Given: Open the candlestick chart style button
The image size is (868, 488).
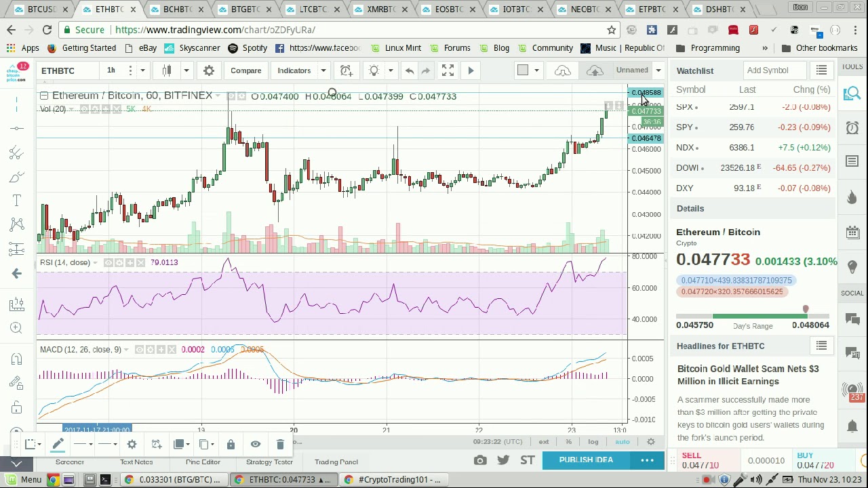Looking at the screenshot, I should click(167, 70).
